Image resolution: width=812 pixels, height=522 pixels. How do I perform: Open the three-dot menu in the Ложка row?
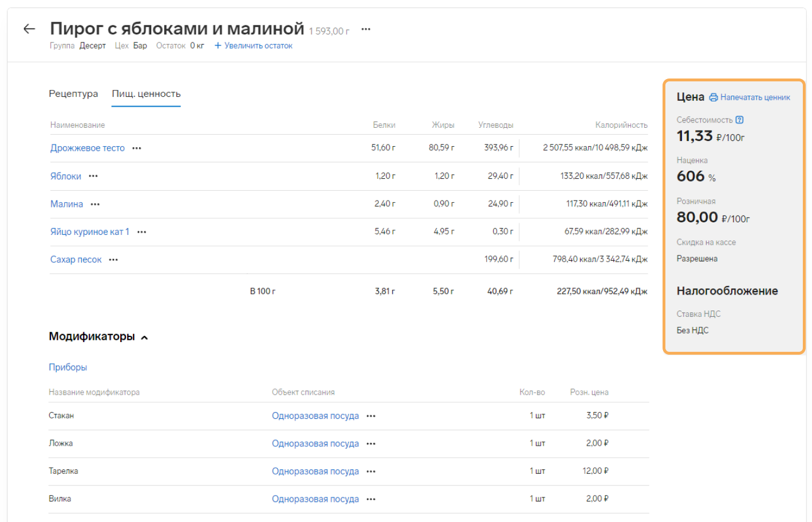371,443
